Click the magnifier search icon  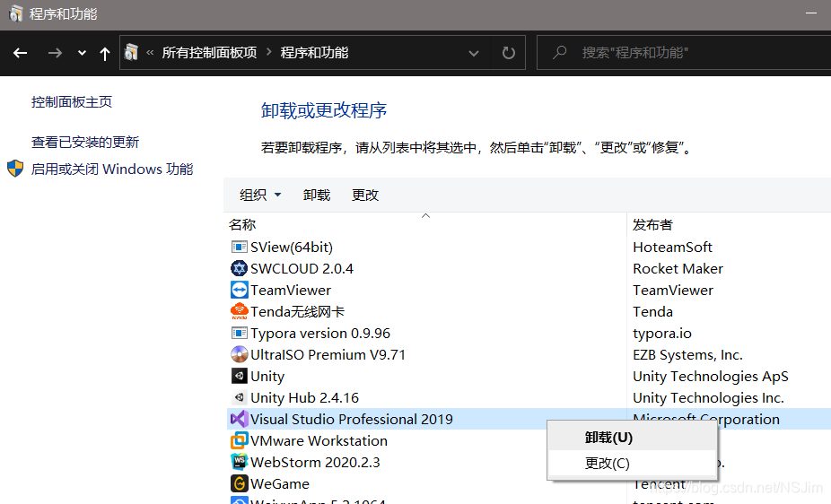(560, 52)
